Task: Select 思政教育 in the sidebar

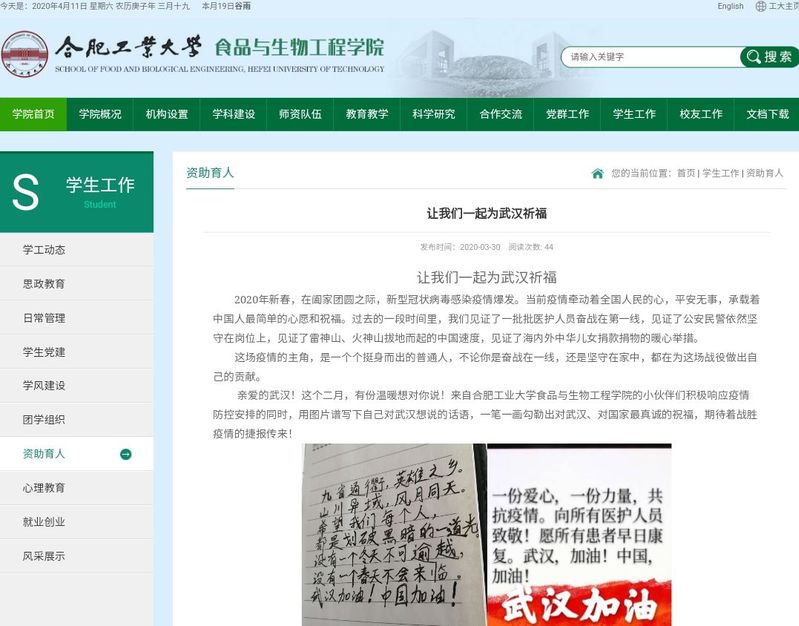Action: click(x=44, y=284)
